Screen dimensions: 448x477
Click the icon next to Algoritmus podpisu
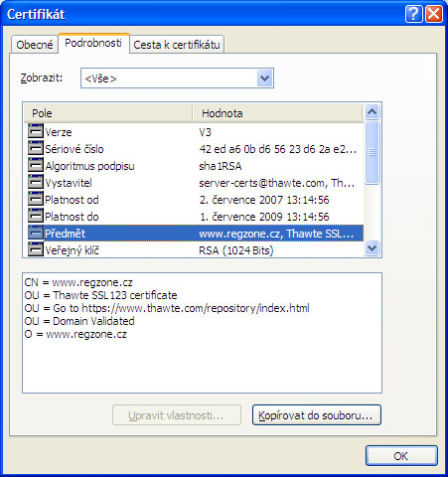36,165
